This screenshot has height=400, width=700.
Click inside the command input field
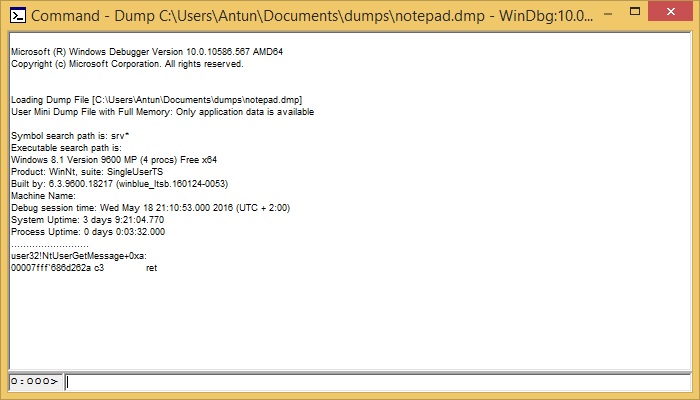click(378, 382)
